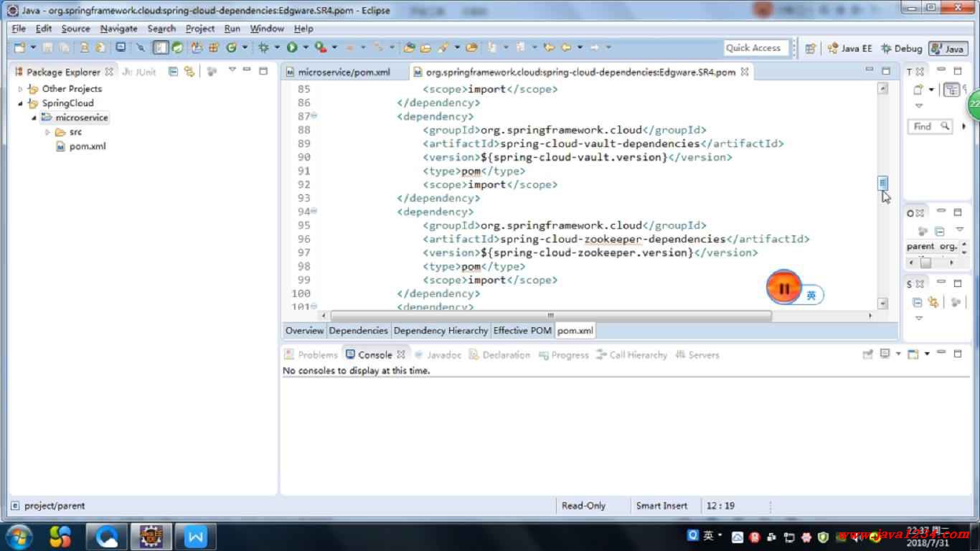Screen dimensions: 980x551
Task: Switch to the Problems view tab
Action: click(311, 354)
